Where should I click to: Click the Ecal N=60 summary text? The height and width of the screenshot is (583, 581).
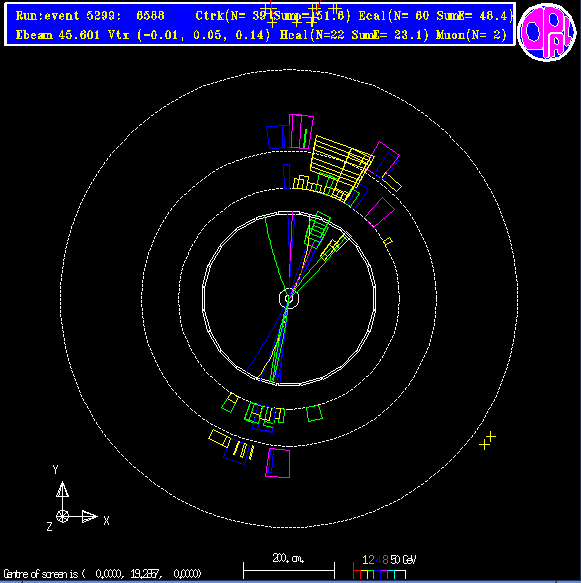[435, 16]
